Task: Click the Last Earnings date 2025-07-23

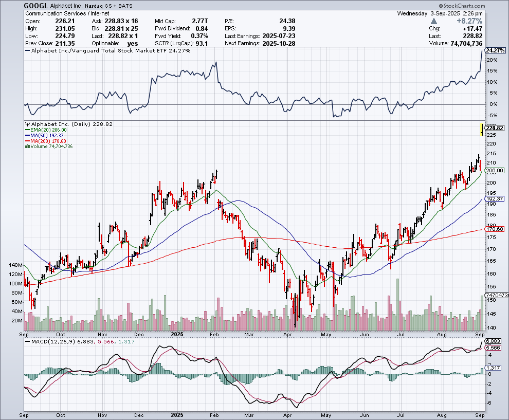Action: (279, 36)
